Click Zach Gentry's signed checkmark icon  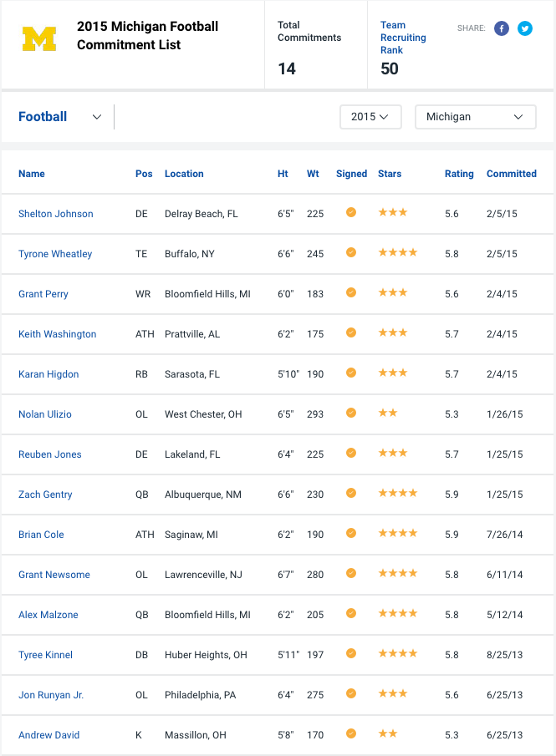[x=351, y=493]
